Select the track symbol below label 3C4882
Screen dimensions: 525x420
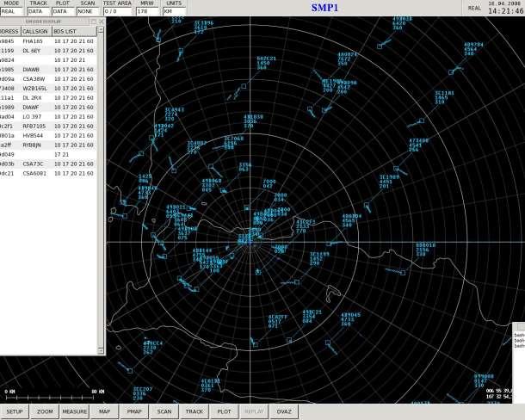pyautogui.click(x=174, y=170)
